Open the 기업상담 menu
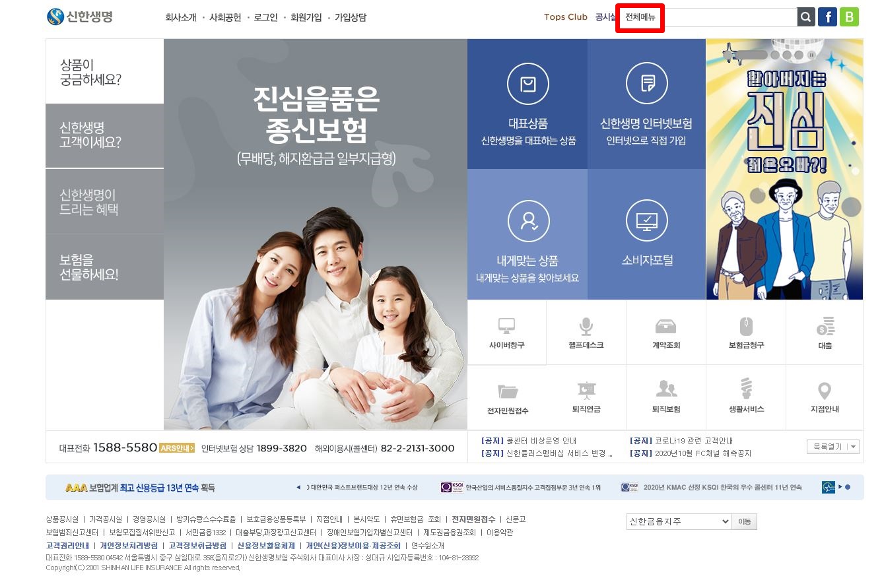The height and width of the screenshot is (588, 882). [x=351, y=18]
